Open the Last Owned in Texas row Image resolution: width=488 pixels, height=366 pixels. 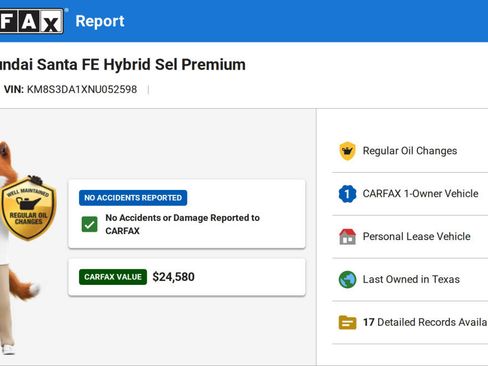(x=410, y=279)
